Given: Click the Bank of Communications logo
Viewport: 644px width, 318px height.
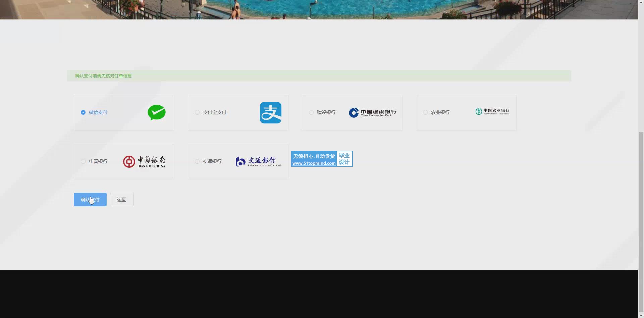Looking at the screenshot, I should click(x=259, y=162).
